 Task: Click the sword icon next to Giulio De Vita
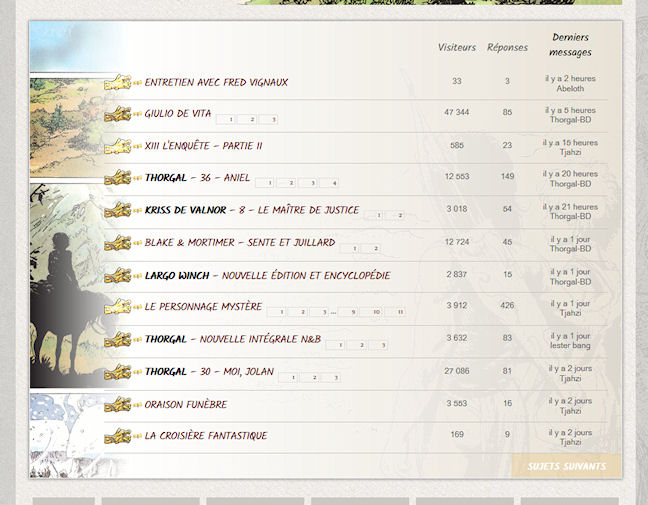tap(118, 114)
